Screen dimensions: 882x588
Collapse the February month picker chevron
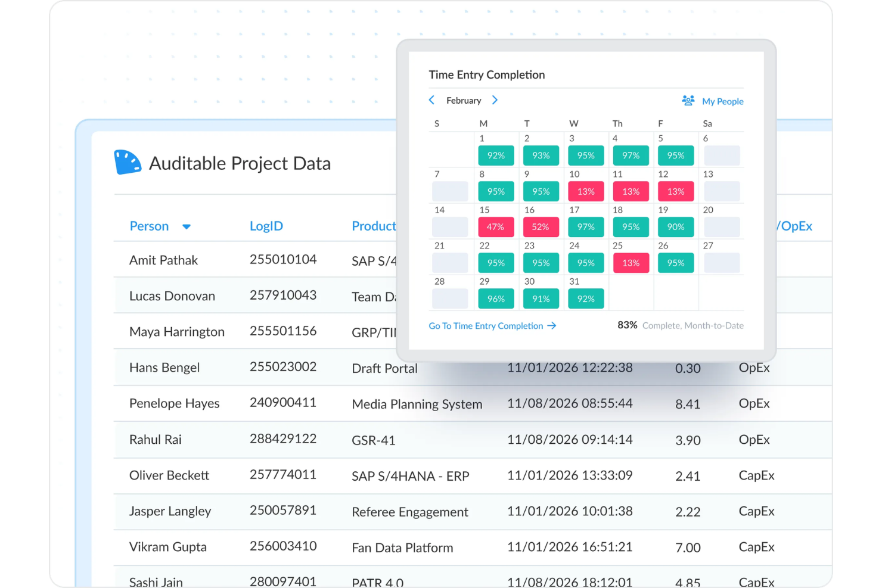(431, 100)
